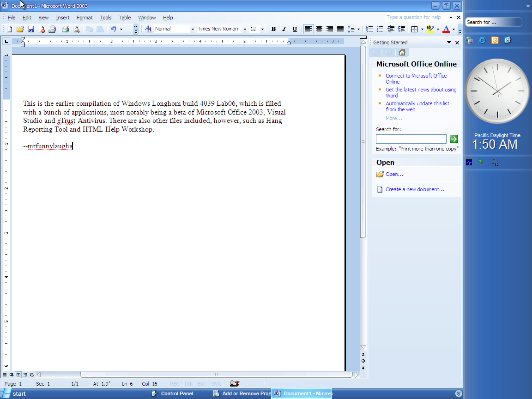Click the Permission icon on the toolbar
532x399 pixels.
42,29
